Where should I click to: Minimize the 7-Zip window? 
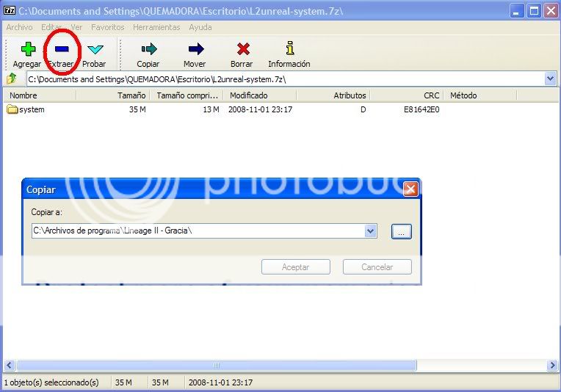(x=516, y=11)
